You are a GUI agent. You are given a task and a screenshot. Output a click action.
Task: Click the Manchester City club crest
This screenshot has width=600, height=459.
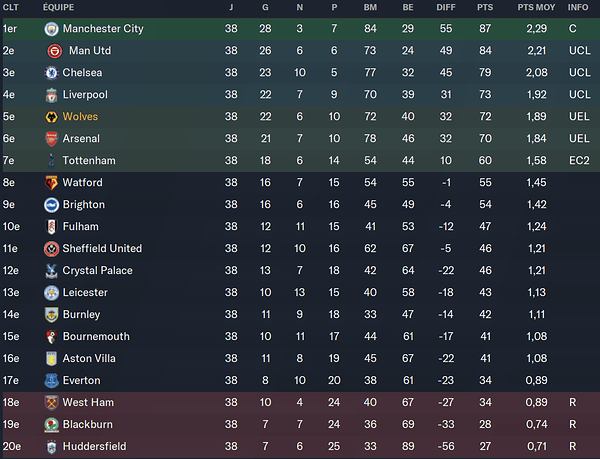[51, 29]
